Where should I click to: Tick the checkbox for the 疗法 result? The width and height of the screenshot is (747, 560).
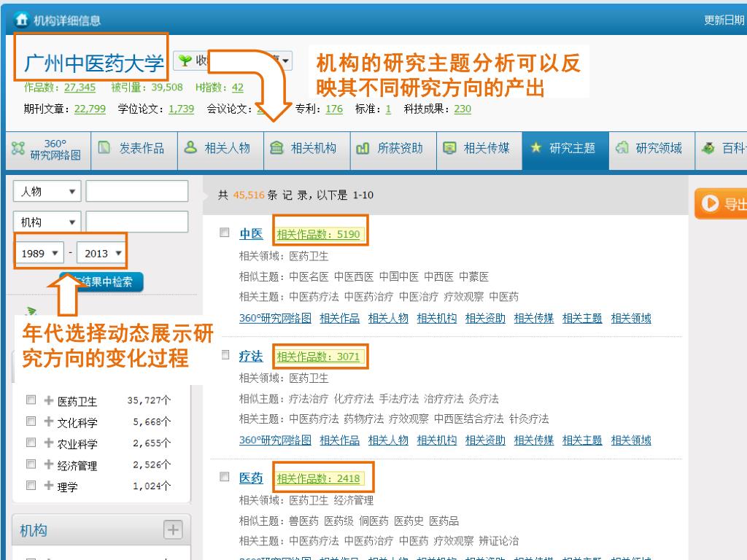click(225, 355)
